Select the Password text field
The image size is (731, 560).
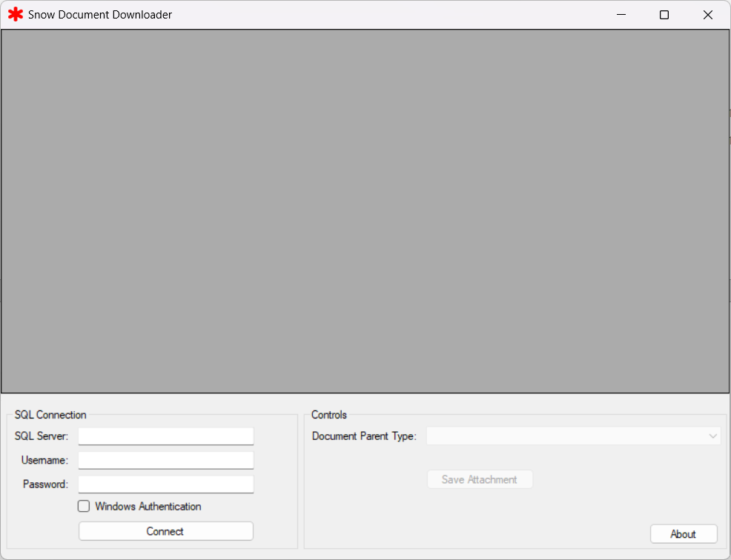coord(166,484)
